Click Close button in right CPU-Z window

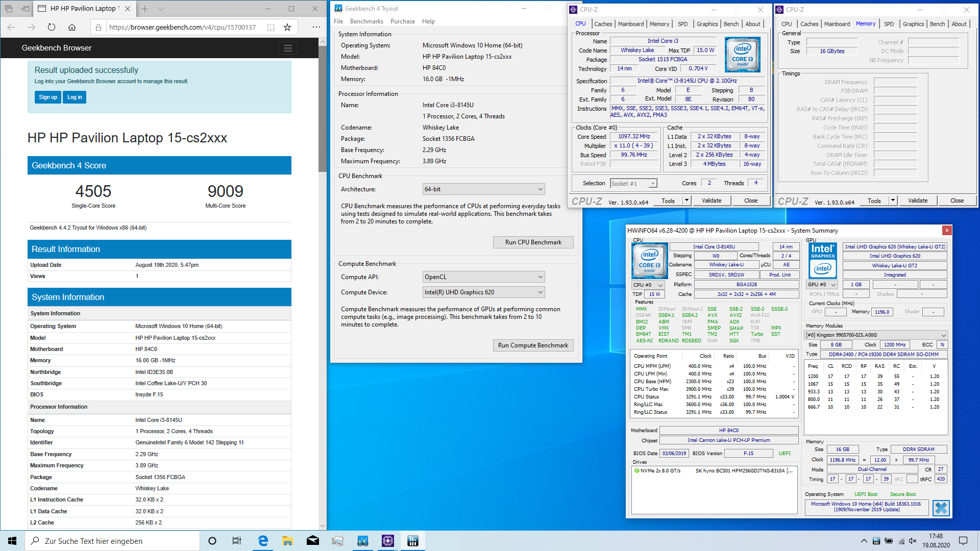tap(957, 201)
